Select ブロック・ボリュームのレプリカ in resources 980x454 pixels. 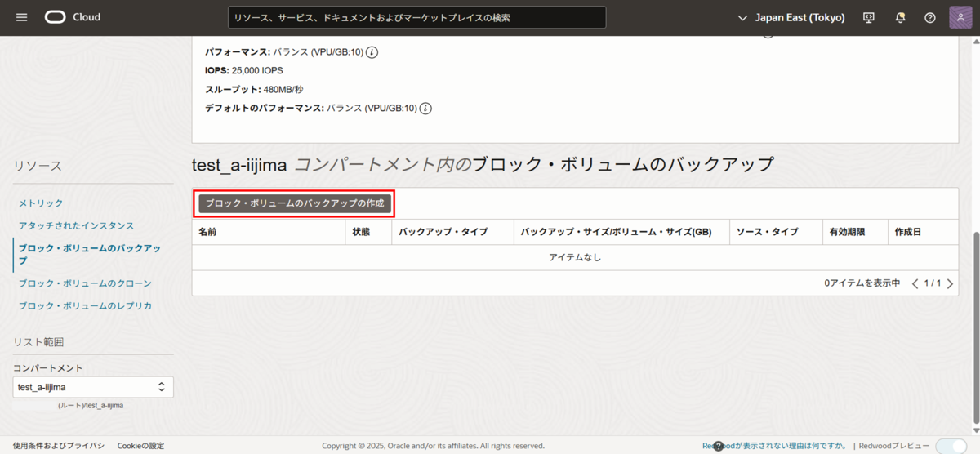tap(85, 305)
